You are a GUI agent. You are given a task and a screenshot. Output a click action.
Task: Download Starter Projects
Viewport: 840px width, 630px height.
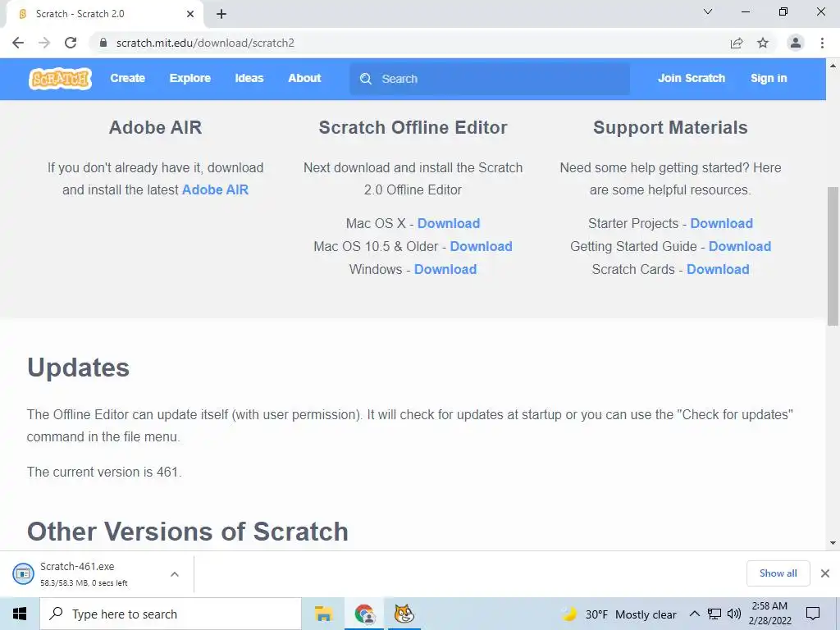(721, 223)
